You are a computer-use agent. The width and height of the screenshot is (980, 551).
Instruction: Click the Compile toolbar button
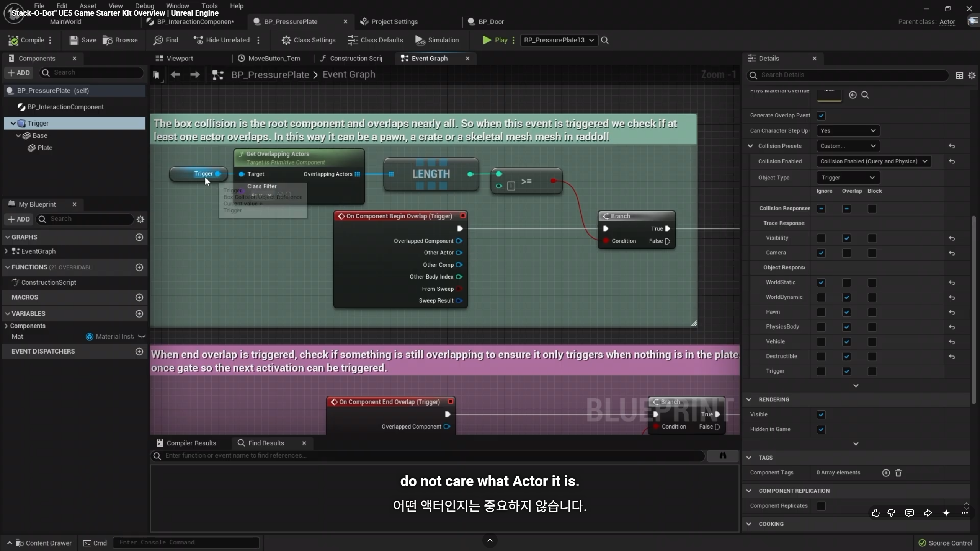(26, 40)
